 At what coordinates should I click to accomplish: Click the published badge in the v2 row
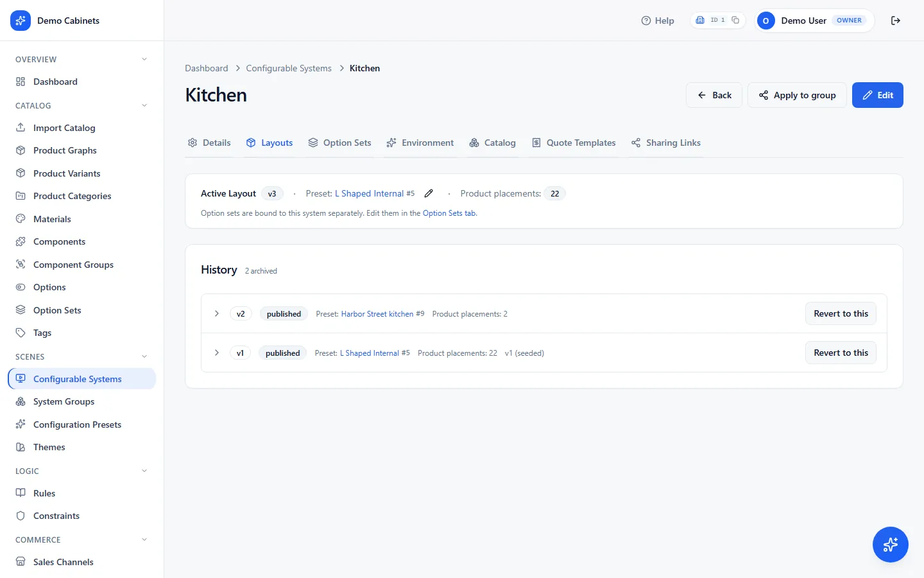284,314
